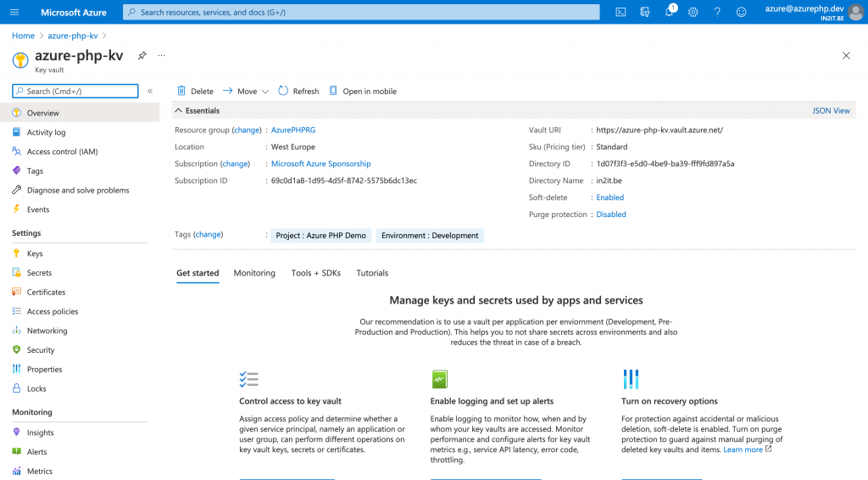Collapse the left sidebar menu
This screenshot has height=480, width=868.
pyautogui.click(x=150, y=91)
